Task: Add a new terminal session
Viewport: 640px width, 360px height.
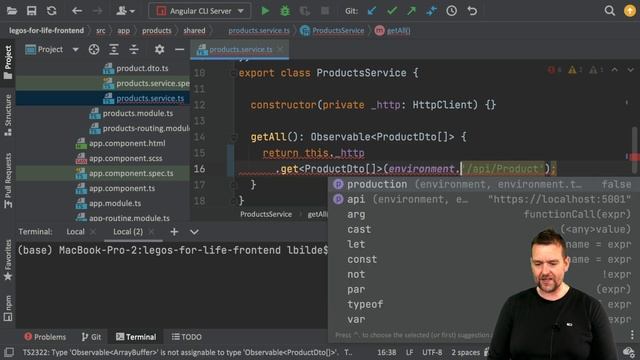Action: (x=174, y=232)
